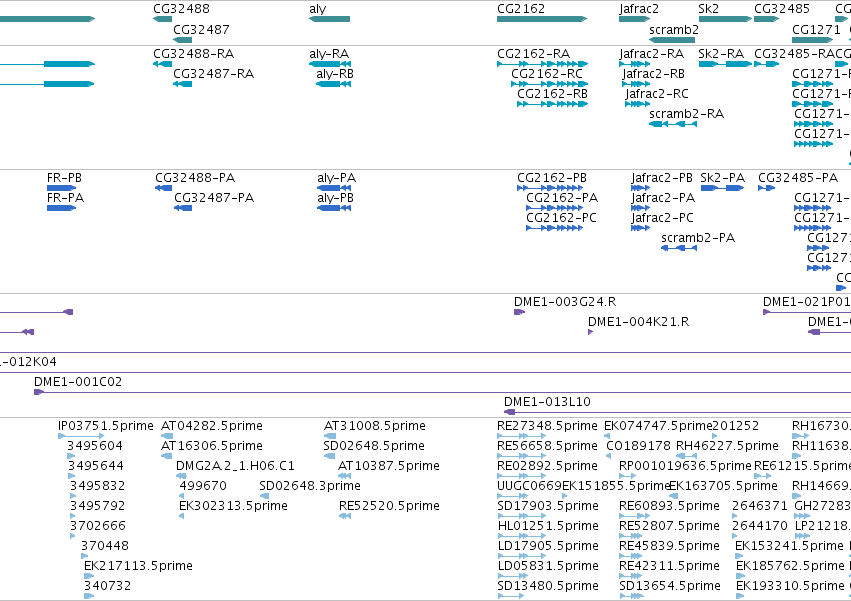The image size is (851, 601).
Task: Select EST RH46227.5prime
Action: pos(727,446)
